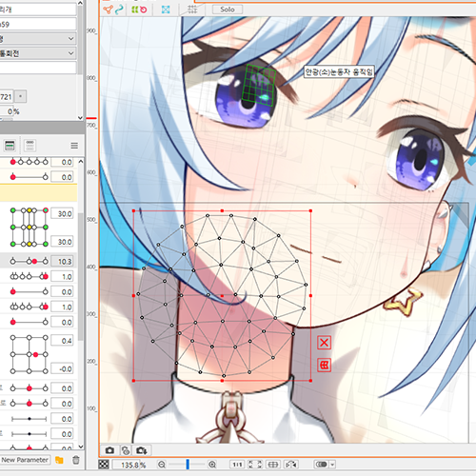Open the second inspector dropdown above the blank field

click(x=38, y=53)
